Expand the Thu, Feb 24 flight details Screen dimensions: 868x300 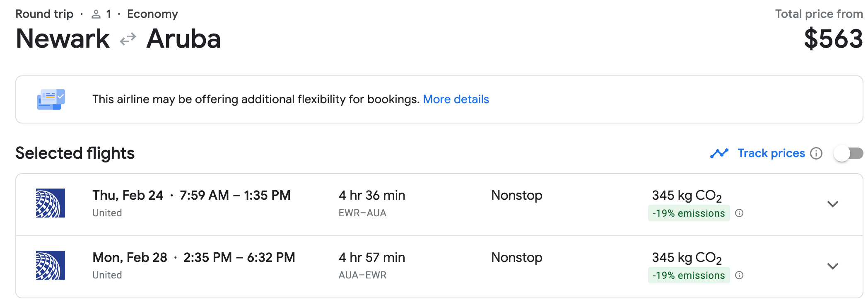tap(833, 204)
